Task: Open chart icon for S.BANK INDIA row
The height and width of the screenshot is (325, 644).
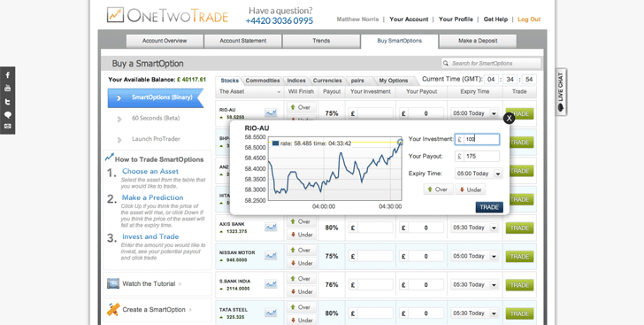Action: pos(271,284)
